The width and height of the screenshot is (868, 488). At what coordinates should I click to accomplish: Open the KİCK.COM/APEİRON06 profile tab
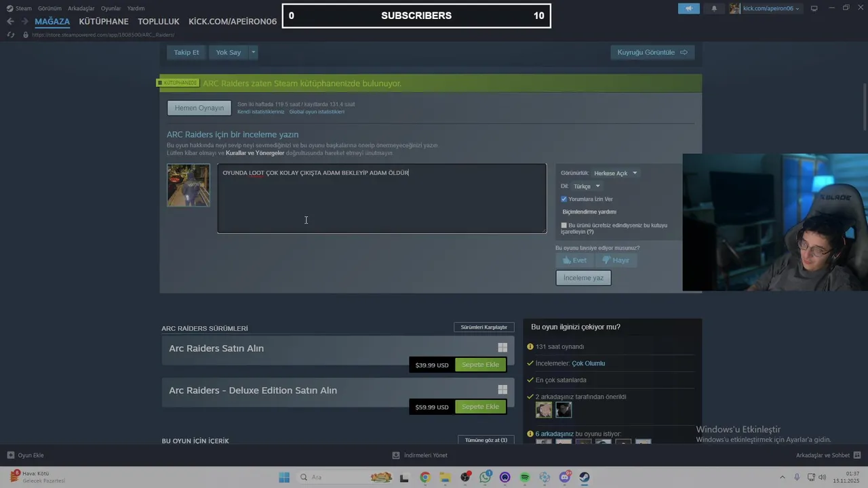233,22
